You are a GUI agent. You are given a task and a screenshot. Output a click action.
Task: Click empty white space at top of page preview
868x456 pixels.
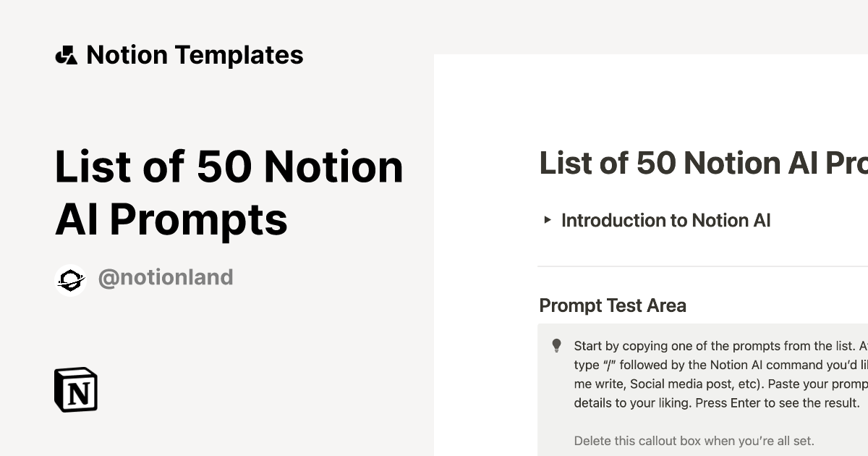651,94
